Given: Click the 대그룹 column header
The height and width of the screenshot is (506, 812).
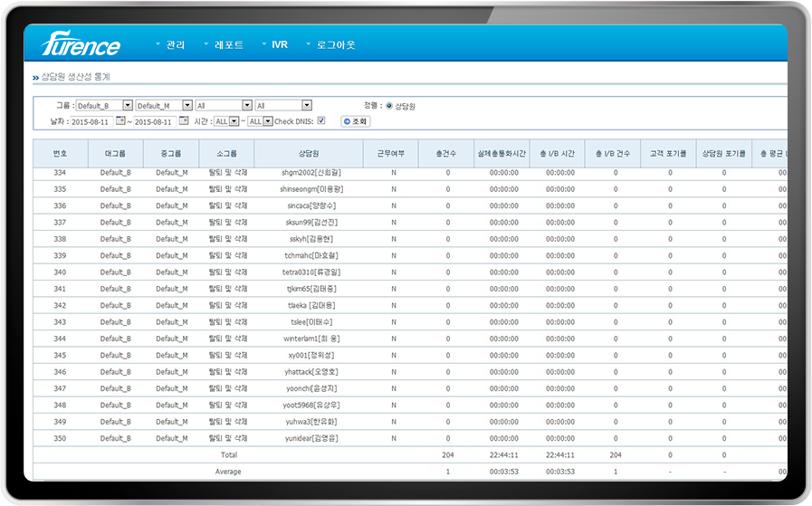Looking at the screenshot, I should [115, 153].
